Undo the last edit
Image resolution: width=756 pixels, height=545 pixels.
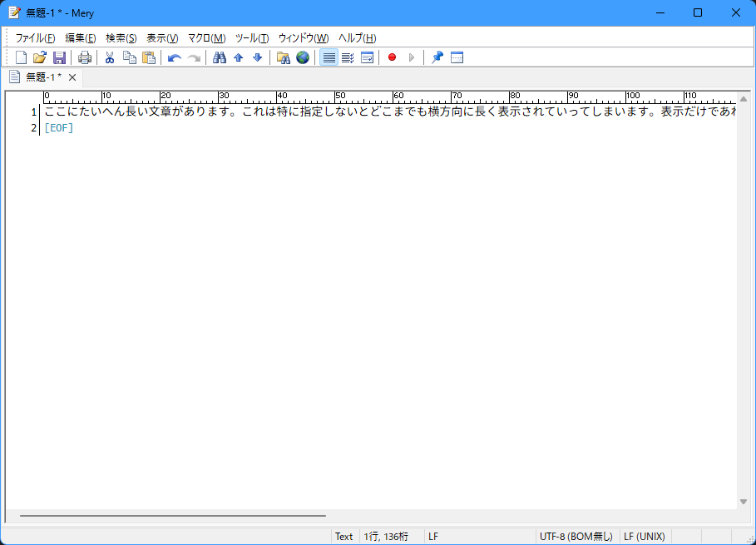click(174, 57)
